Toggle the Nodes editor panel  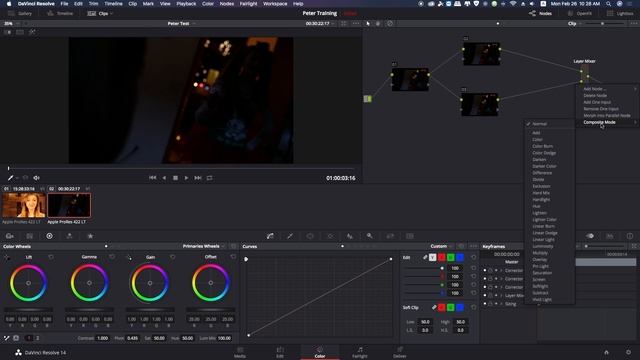point(540,13)
